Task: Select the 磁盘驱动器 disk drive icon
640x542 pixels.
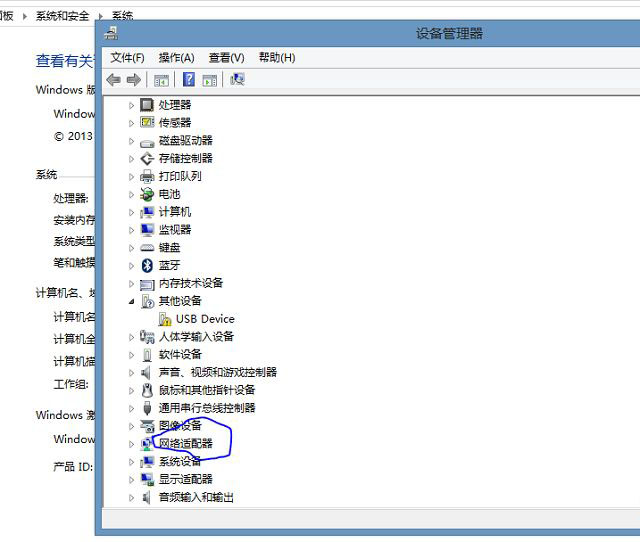Action: pos(147,143)
